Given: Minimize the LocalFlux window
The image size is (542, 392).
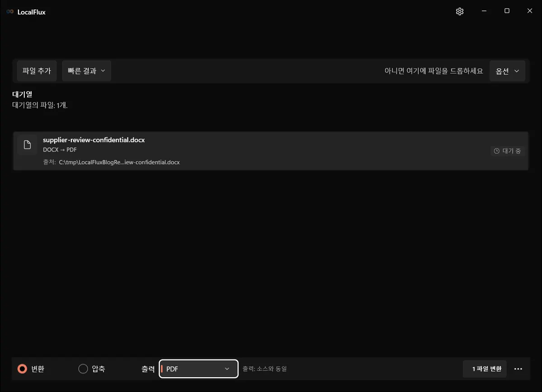Looking at the screenshot, I should pyautogui.click(x=484, y=11).
